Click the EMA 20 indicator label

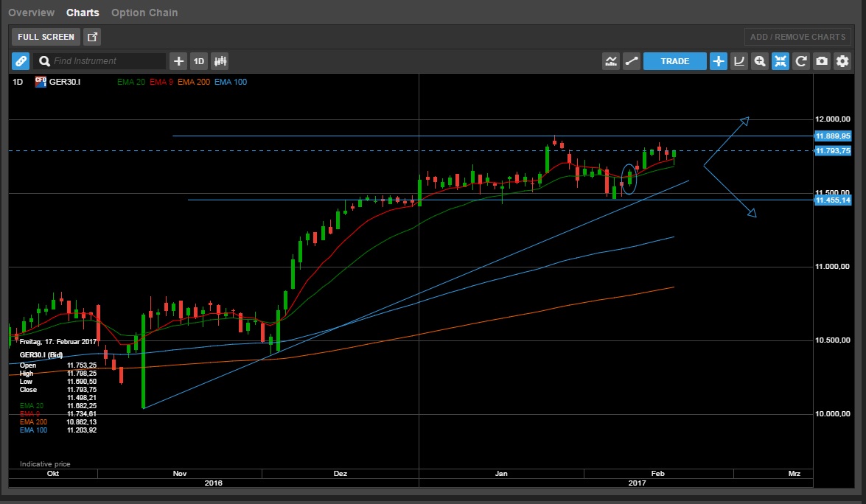pyautogui.click(x=131, y=82)
